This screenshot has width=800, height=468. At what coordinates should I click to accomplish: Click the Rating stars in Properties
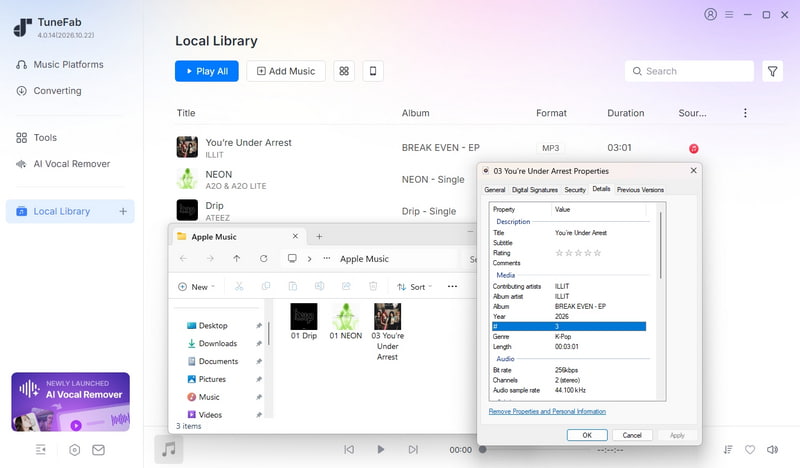[x=578, y=253]
